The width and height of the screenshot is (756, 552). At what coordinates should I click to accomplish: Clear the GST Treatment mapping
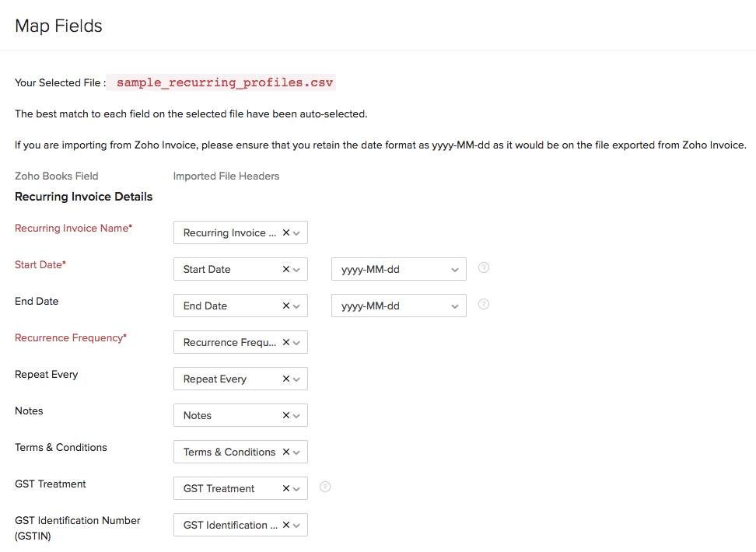pyautogui.click(x=285, y=488)
